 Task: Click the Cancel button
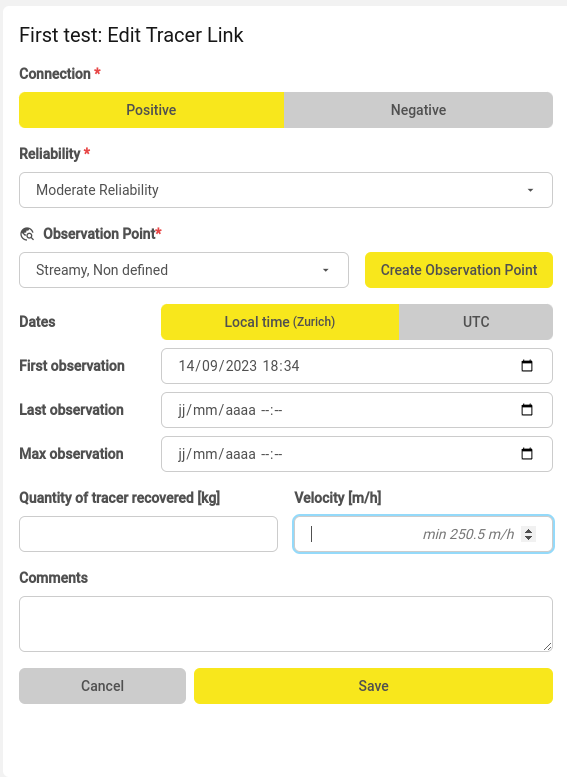103,686
